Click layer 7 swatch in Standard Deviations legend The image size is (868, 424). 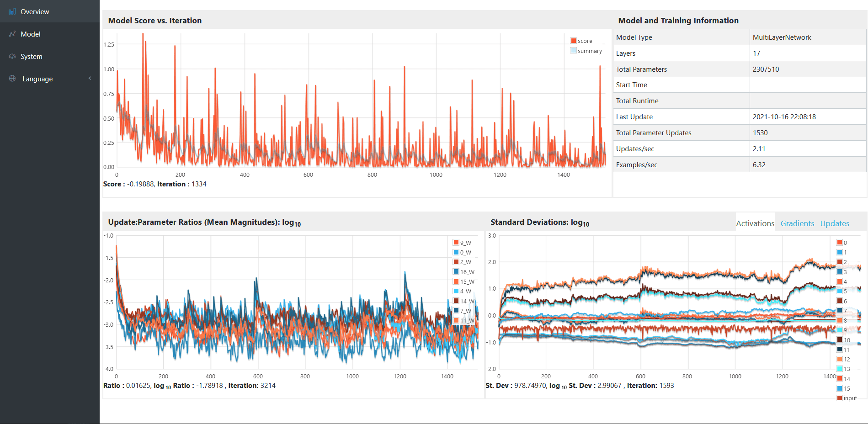point(839,311)
